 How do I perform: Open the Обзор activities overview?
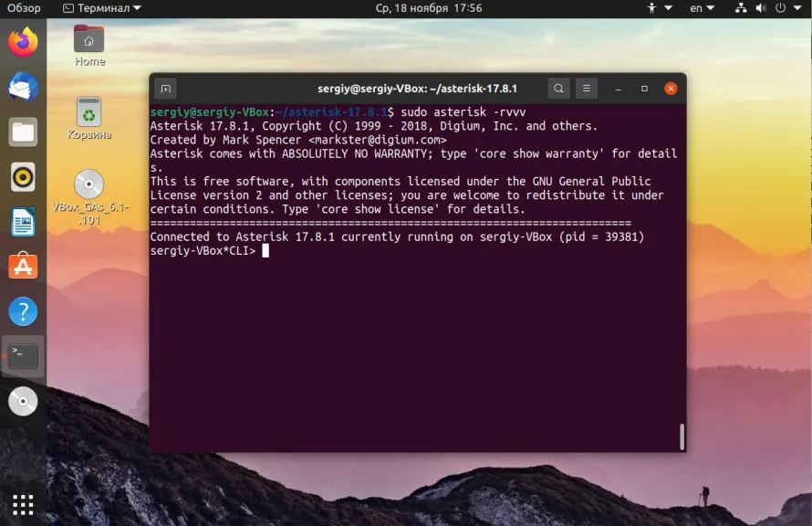24,8
